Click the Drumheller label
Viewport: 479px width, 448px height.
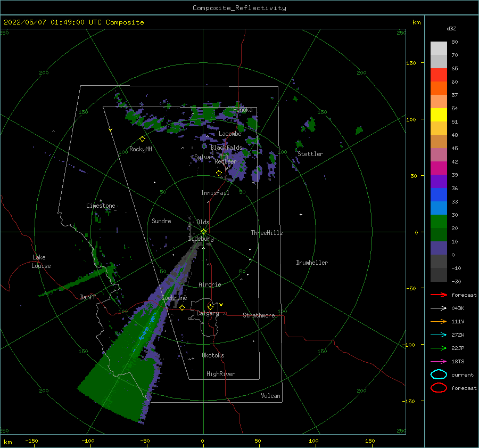[312, 263]
